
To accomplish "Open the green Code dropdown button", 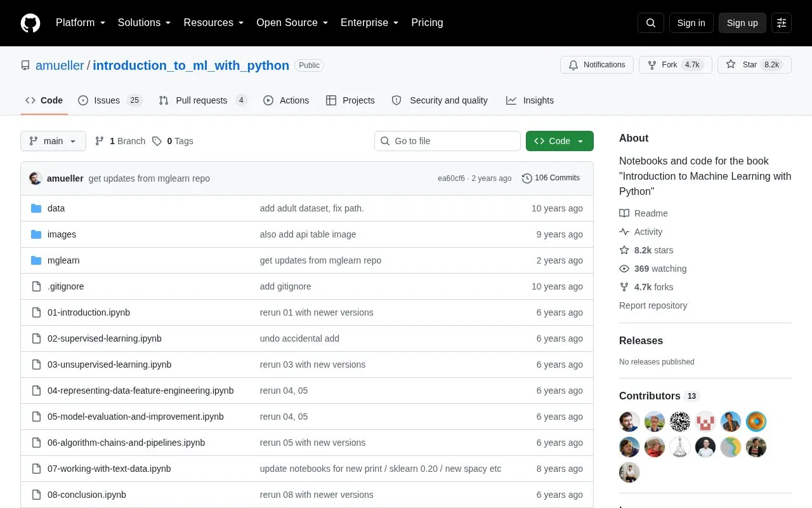I will 560,141.
